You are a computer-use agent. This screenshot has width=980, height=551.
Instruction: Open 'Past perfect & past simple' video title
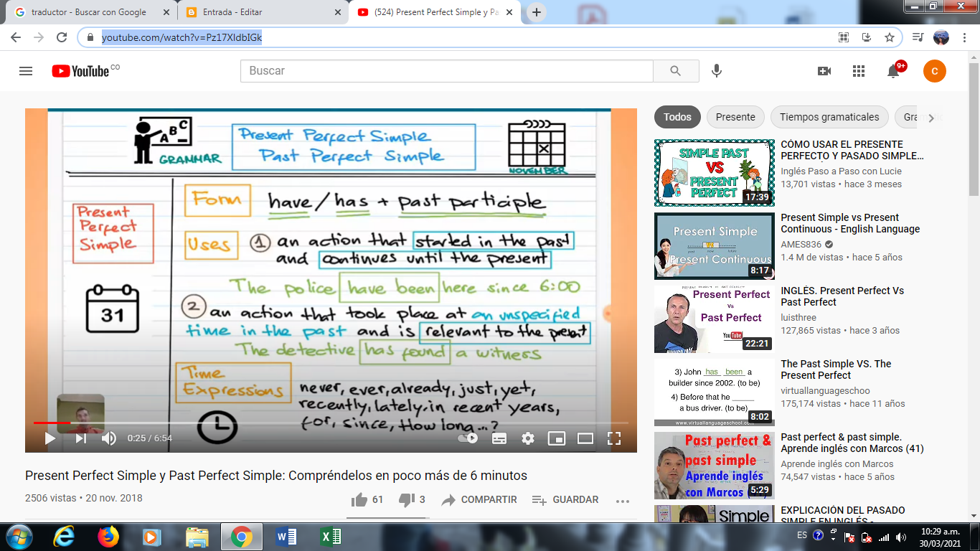click(852, 443)
